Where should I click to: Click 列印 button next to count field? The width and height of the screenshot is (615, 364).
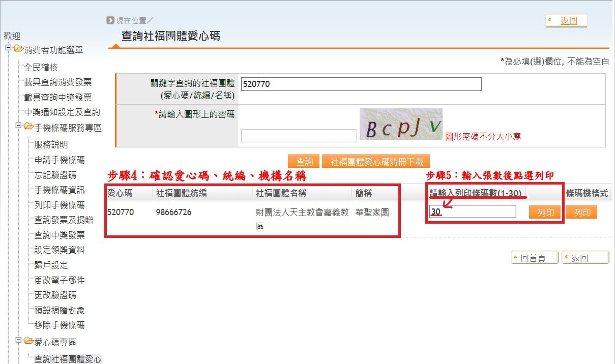coord(545,213)
